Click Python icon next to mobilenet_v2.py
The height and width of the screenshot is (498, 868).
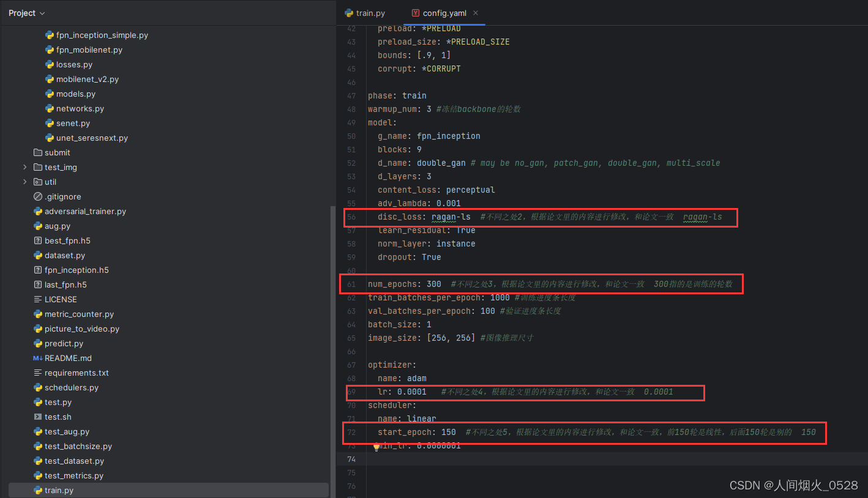coord(50,79)
